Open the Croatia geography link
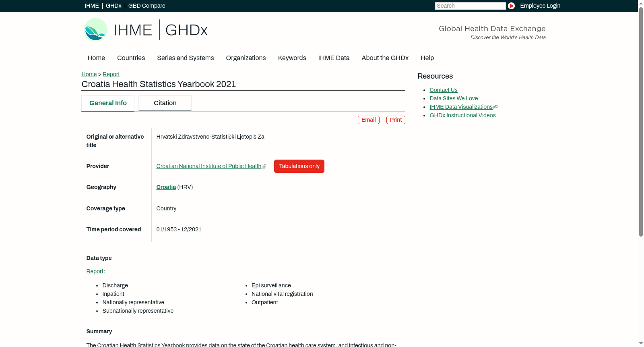 pyautogui.click(x=166, y=187)
